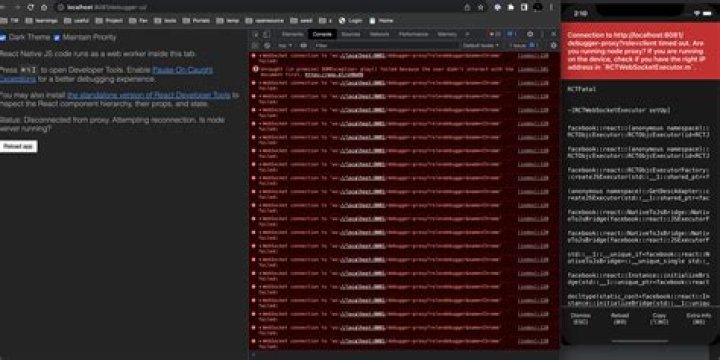Toggle the Maintain Priority checkbox
The height and width of the screenshot is (360, 720).
pos(57,38)
